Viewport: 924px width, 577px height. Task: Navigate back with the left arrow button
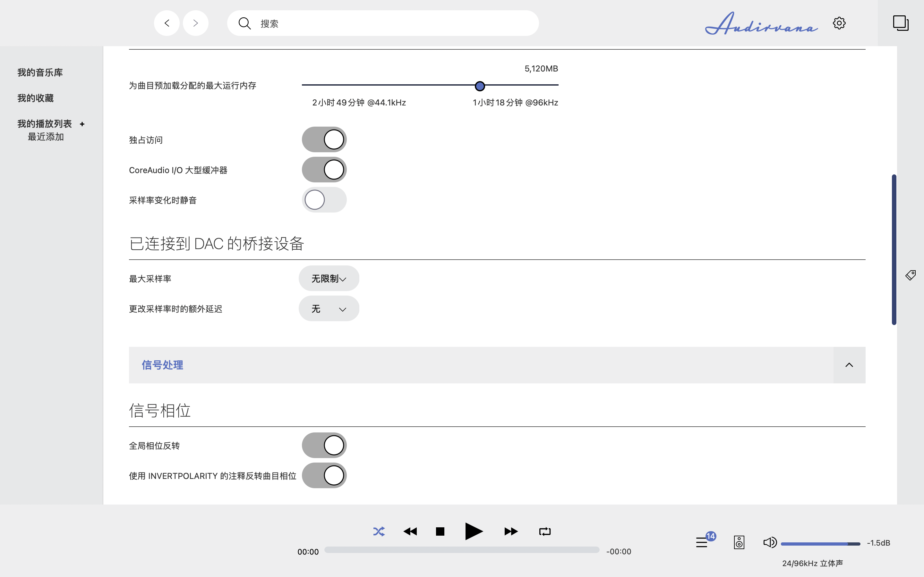[x=167, y=23]
